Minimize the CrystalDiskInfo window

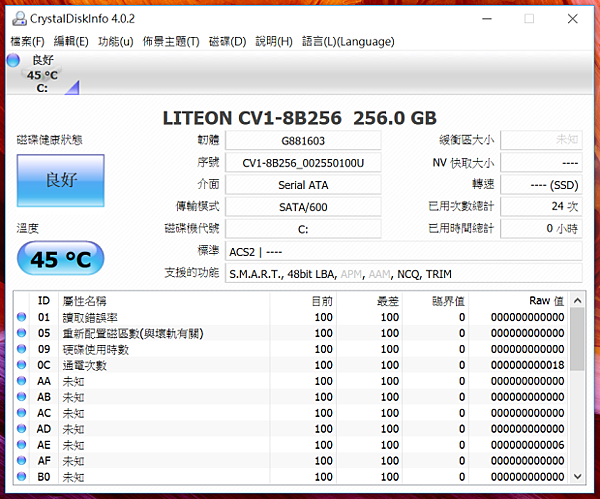(x=487, y=18)
